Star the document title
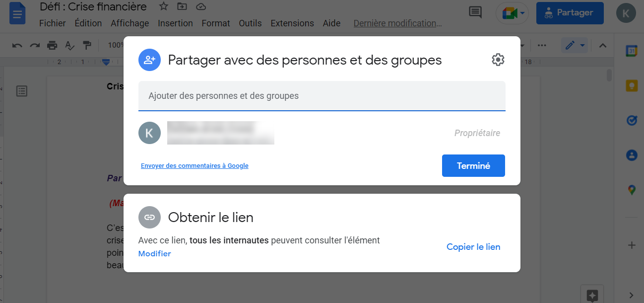The image size is (644, 303). [163, 6]
